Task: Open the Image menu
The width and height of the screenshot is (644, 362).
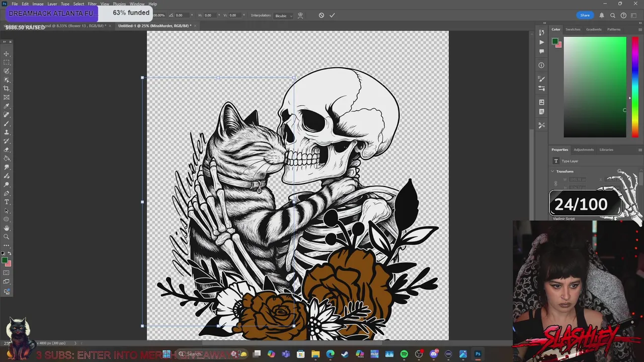Action: click(x=38, y=4)
